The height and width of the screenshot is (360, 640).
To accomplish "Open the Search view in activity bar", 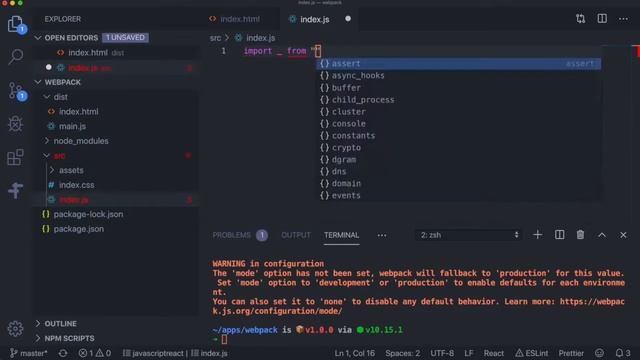I will tap(16, 56).
